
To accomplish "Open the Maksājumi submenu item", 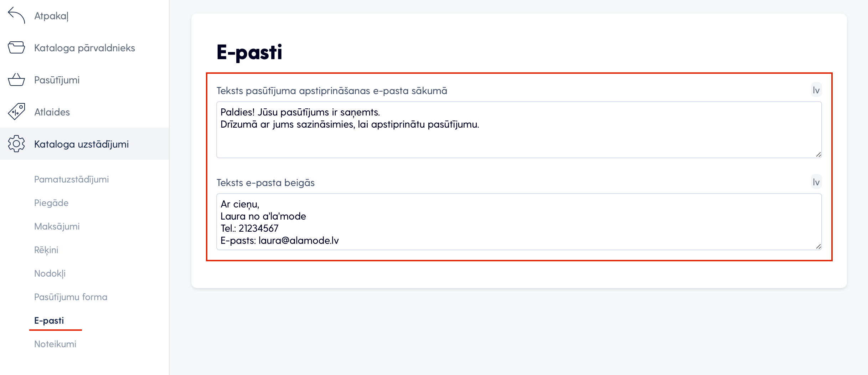I will [57, 226].
